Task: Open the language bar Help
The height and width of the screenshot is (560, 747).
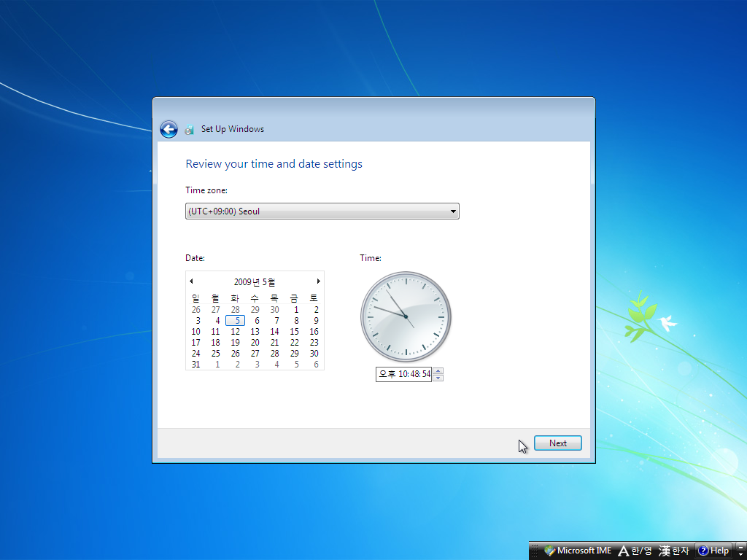Action: (713, 551)
